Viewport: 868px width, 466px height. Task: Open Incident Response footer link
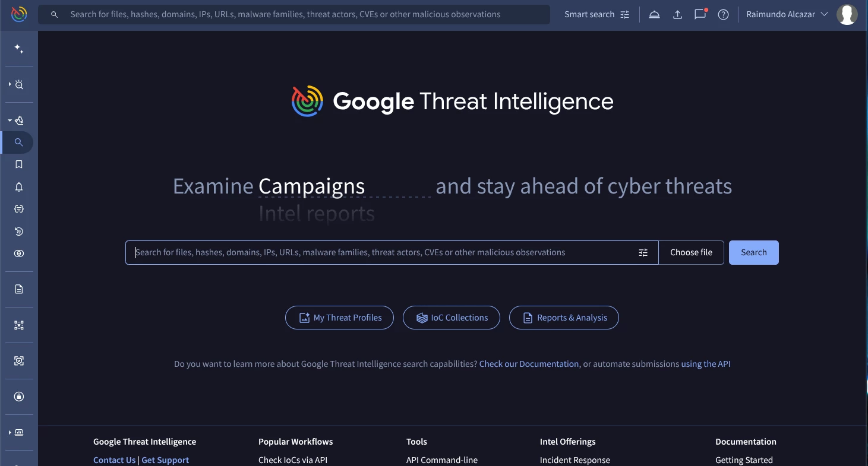click(575, 460)
